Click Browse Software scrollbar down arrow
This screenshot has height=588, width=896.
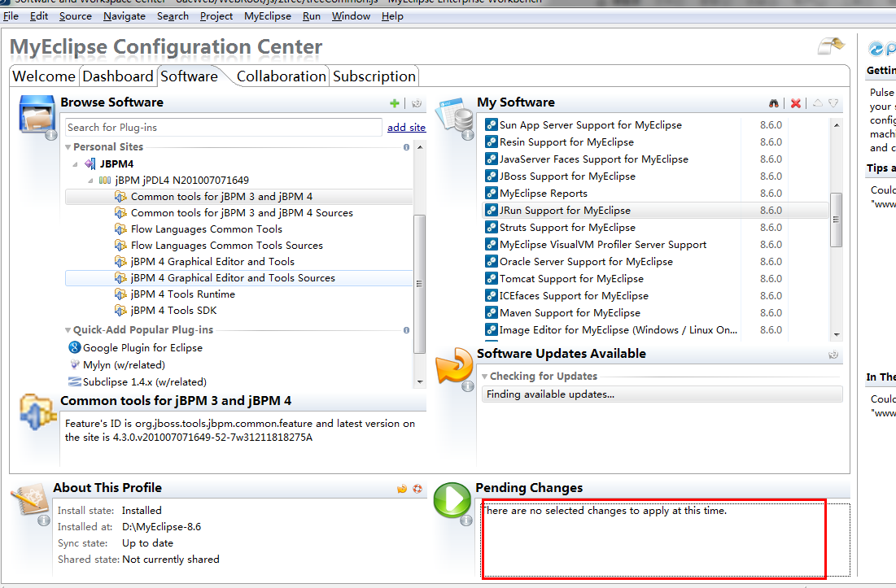(420, 382)
